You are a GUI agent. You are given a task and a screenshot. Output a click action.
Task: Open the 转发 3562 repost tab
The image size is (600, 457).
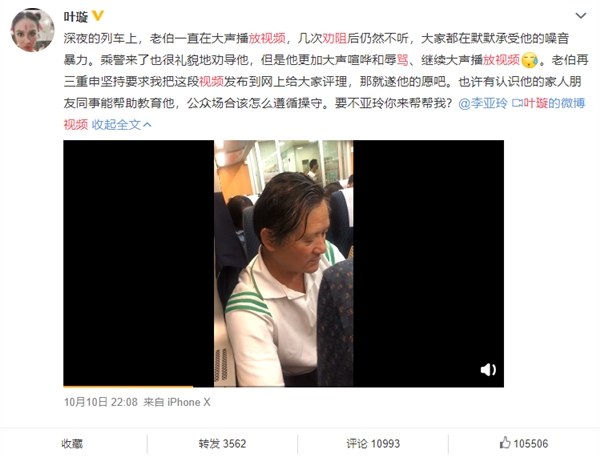222,444
